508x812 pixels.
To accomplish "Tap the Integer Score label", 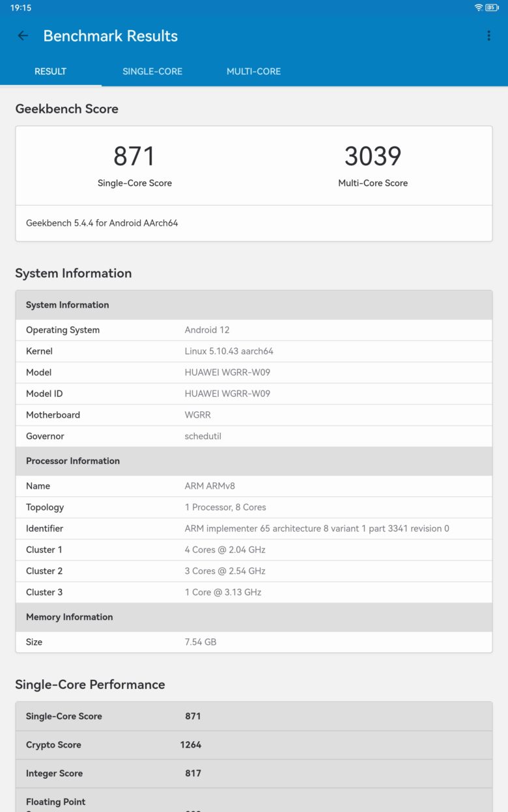I will [x=54, y=774].
